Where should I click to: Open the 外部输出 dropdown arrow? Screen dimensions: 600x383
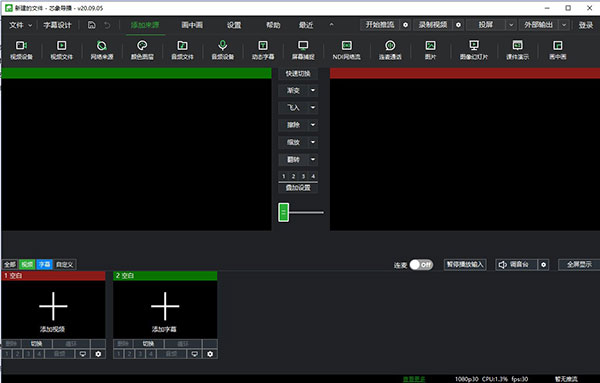(x=564, y=25)
